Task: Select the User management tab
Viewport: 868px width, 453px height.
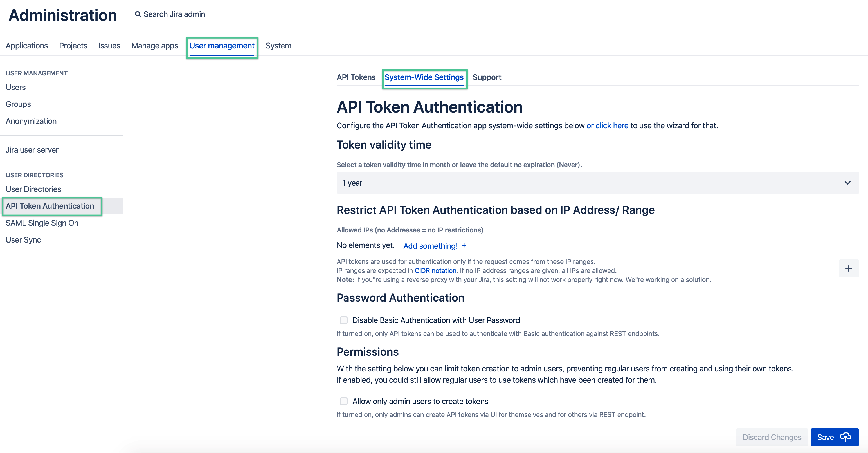Action: (x=222, y=46)
